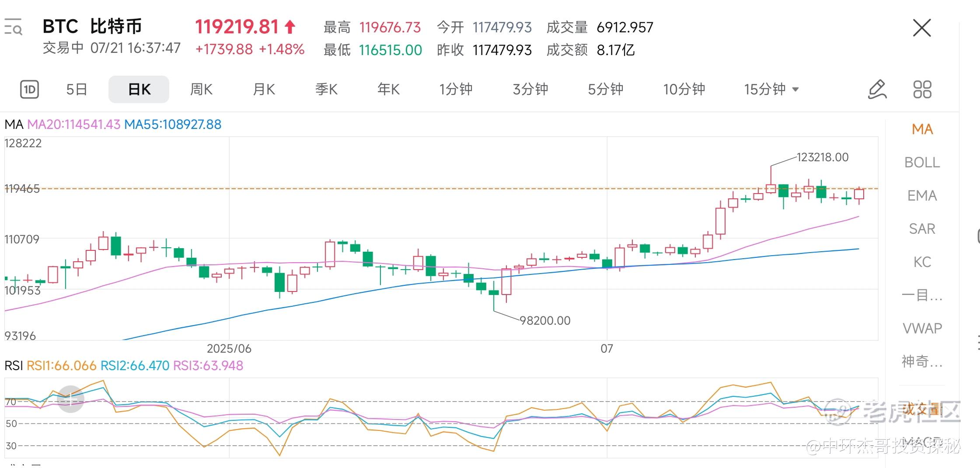980x468 pixels.
Task: Click the MA20 legend value
Action: (x=73, y=125)
